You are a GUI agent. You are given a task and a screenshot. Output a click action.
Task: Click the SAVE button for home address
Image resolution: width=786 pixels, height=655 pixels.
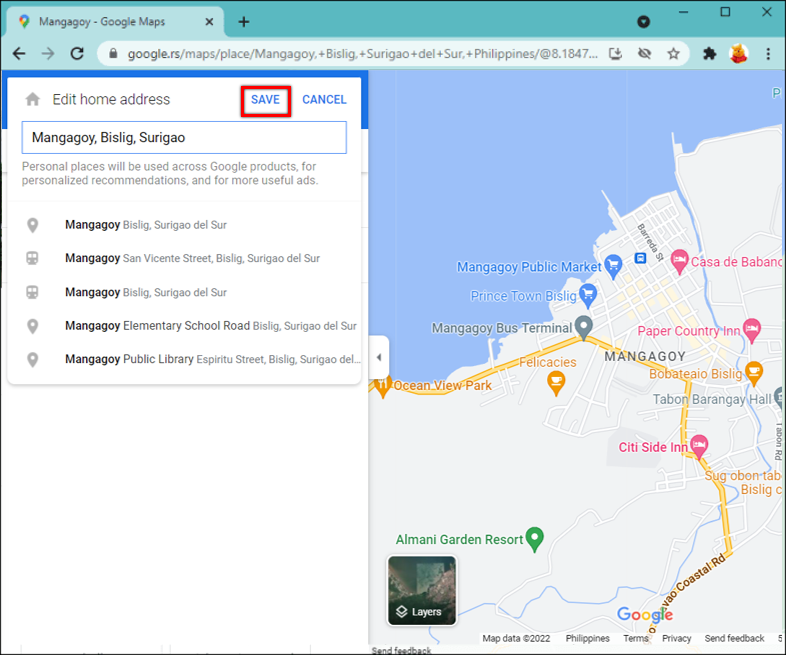[x=265, y=100]
